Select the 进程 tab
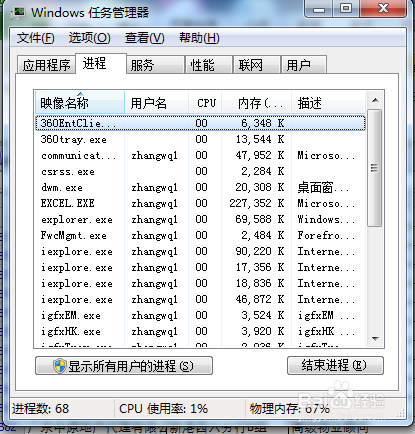 click(101, 63)
